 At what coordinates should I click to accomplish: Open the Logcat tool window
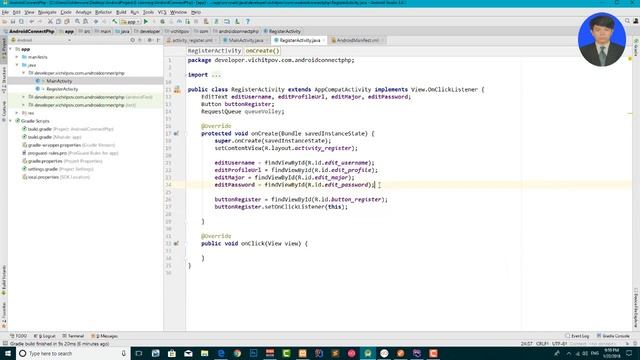44,336
